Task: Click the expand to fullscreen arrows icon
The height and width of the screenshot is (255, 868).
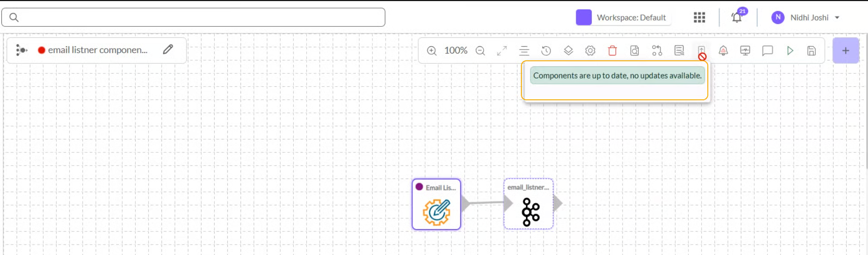Action: click(x=502, y=51)
